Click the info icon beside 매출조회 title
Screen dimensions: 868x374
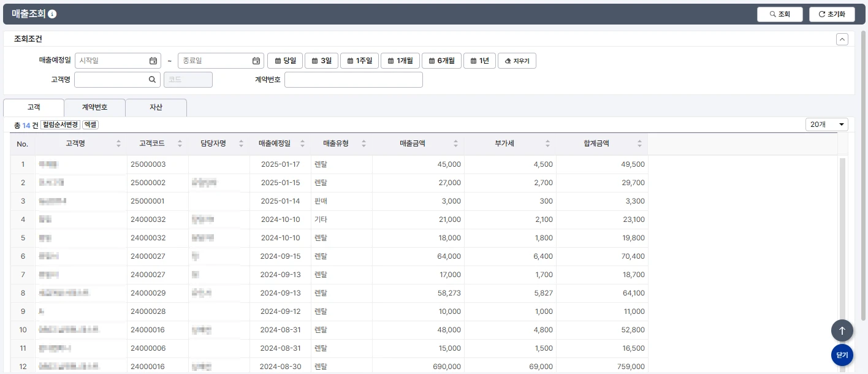point(52,14)
